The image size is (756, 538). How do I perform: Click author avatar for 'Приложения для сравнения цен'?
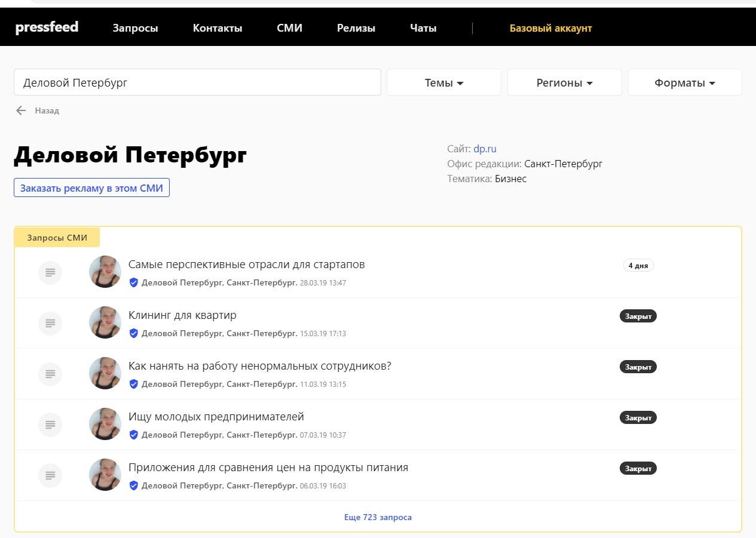coord(105,475)
